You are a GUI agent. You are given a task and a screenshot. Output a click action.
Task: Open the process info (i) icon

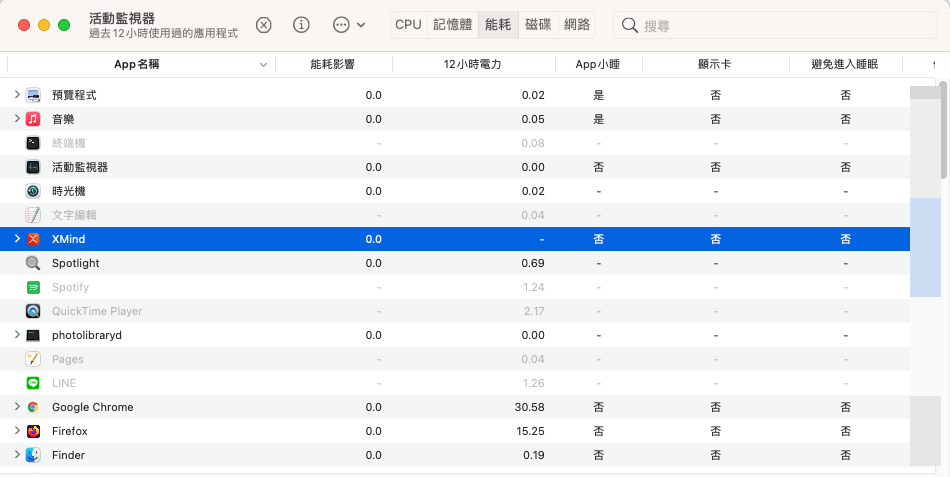[301, 25]
